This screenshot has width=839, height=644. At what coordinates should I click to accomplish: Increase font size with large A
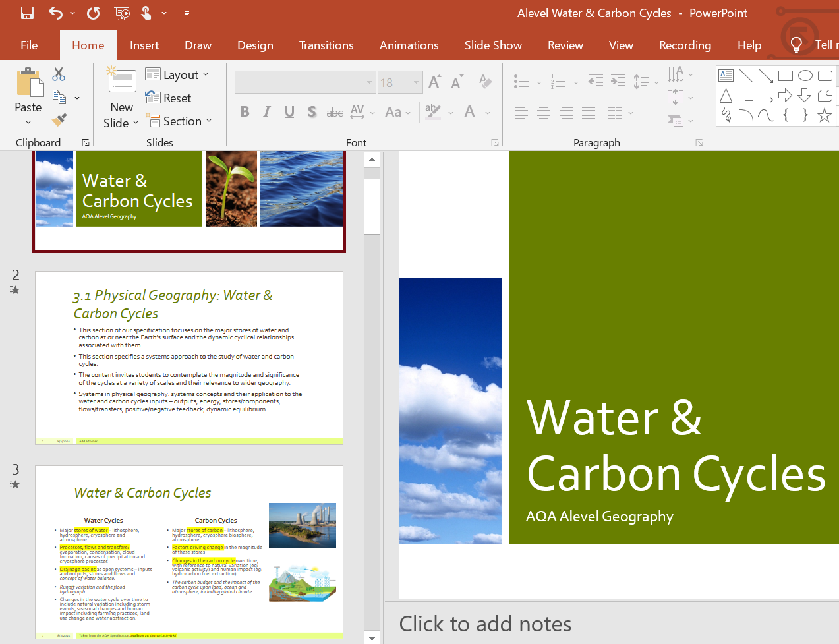434,82
